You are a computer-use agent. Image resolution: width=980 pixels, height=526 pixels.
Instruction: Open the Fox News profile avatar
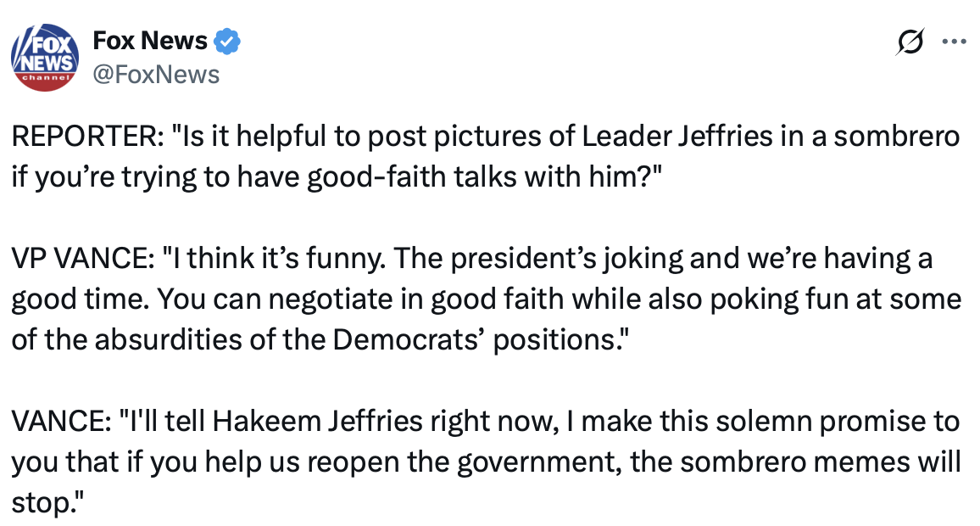pos(44,57)
